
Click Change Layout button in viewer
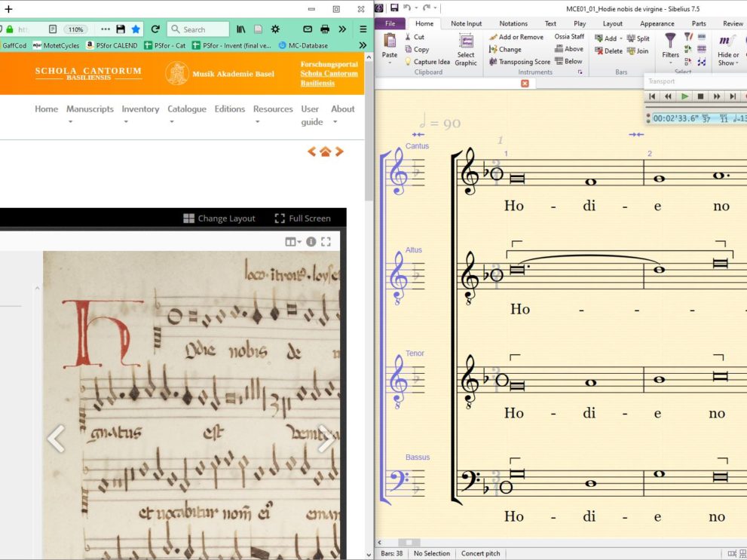pyautogui.click(x=219, y=219)
